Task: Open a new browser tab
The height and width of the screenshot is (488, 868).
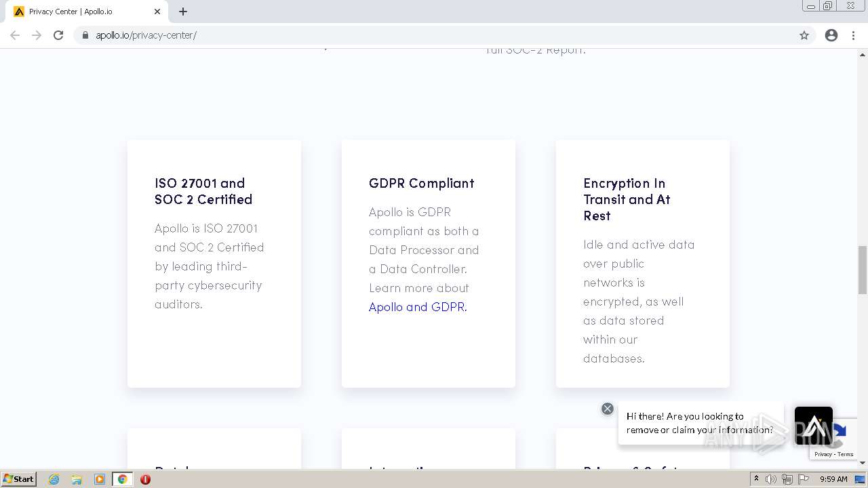Action: (183, 12)
